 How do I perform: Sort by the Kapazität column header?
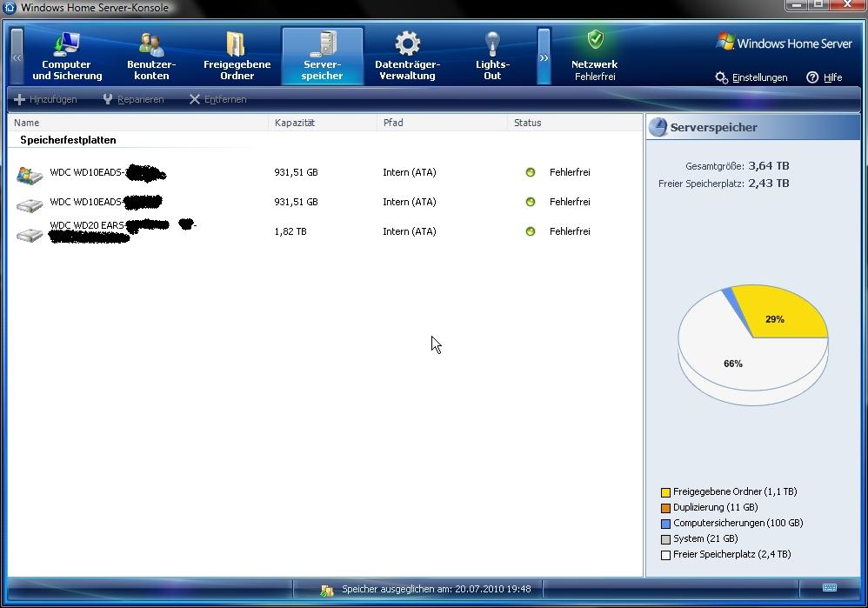(x=323, y=123)
